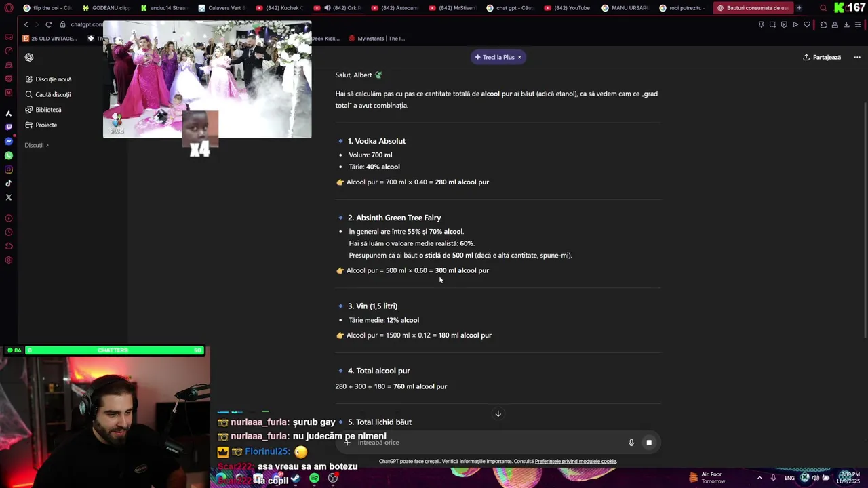Image resolution: width=868 pixels, height=488 pixels.
Task: Open Twitch from the Opera sidebar
Action: tap(8, 127)
